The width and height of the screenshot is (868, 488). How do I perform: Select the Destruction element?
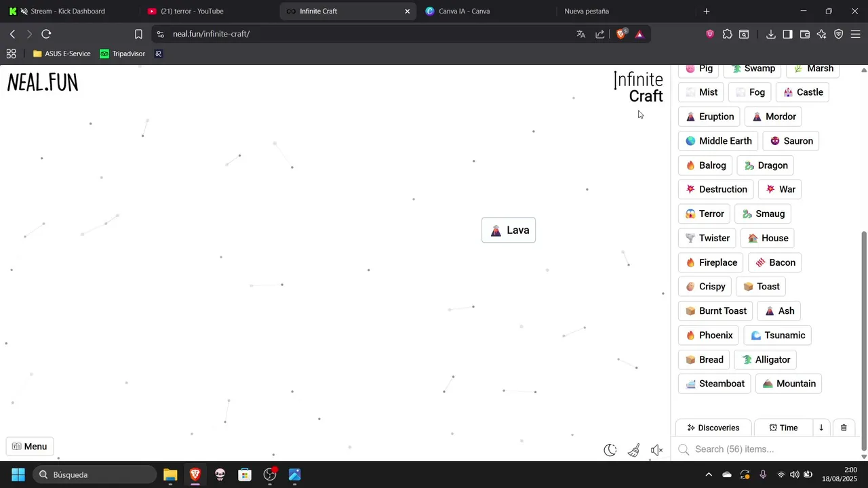717,189
